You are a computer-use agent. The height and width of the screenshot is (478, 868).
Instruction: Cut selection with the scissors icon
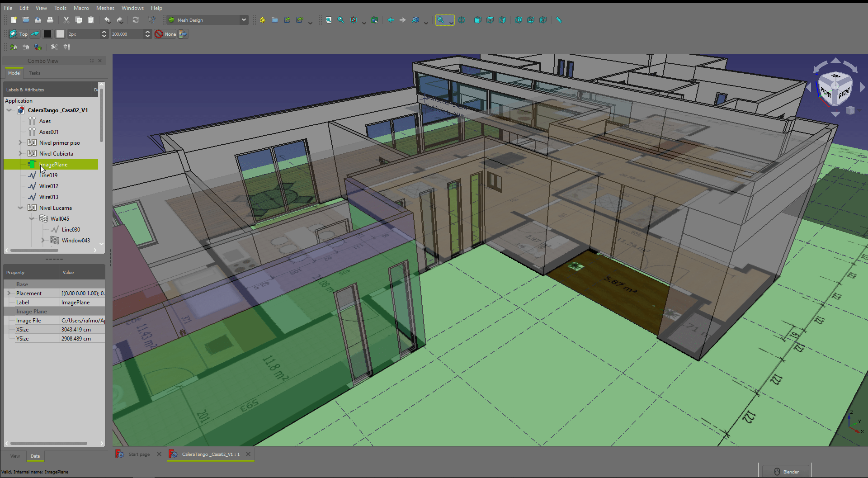tap(66, 20)
